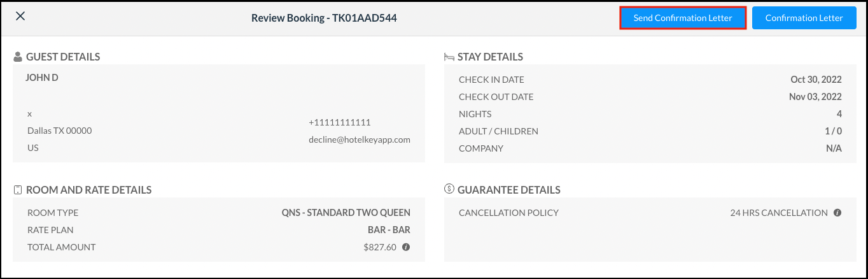Click Send Confirmation Letter button
Image resolution: width=868 pixels, height=279 pixels.
pos(682,18)
